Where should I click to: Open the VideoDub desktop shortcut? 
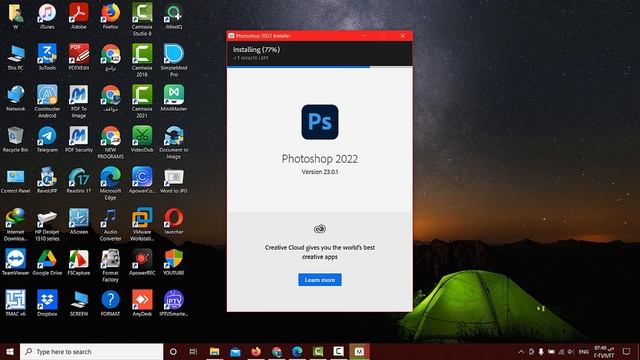142,140
